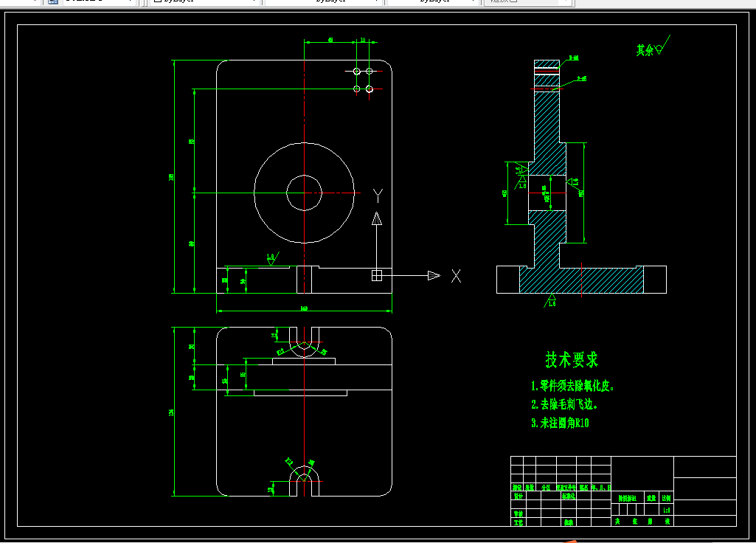Click the note 2.去除毛刺飞边。

[564, 404]
